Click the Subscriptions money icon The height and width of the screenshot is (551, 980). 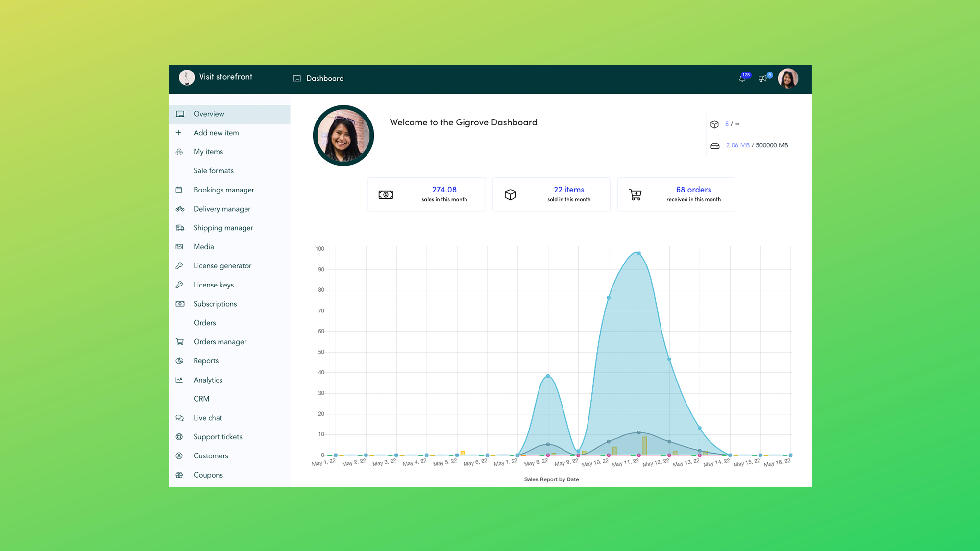click(x=180, y=304)
